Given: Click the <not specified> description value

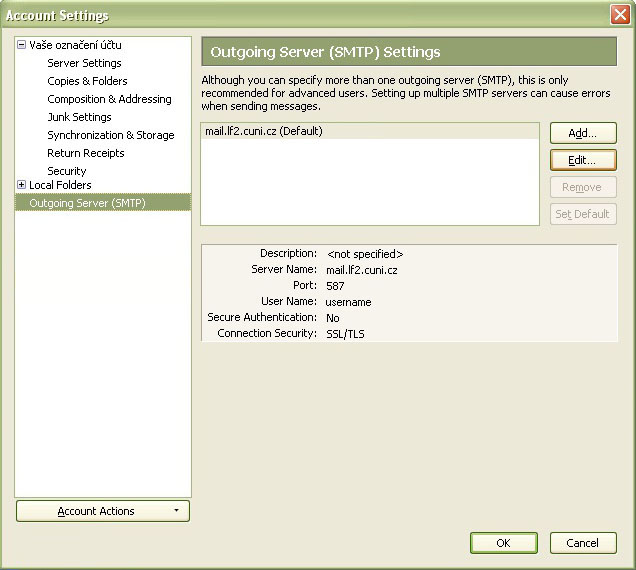Looking at the screenshot, I should pyautogui.click(x=365, y=254).
